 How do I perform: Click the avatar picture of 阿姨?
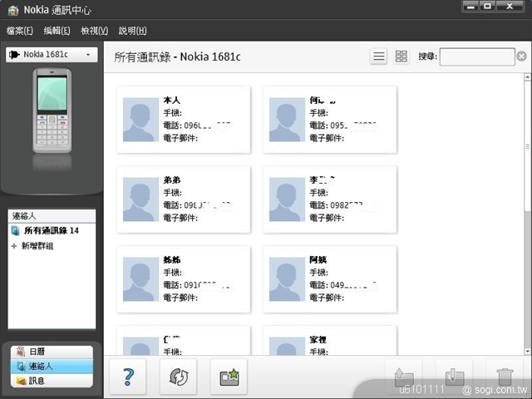[287, 279]
